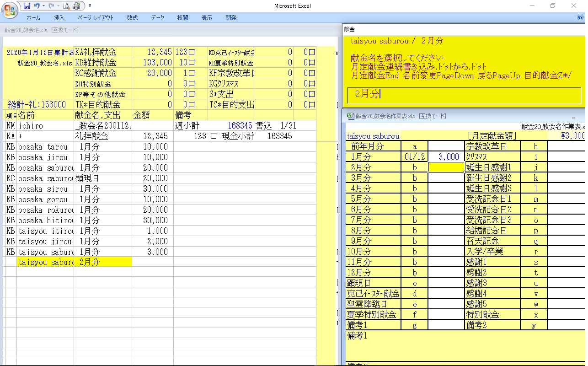
Task: Click the Save icon in quick access toolbar
Action: (27, 6)
